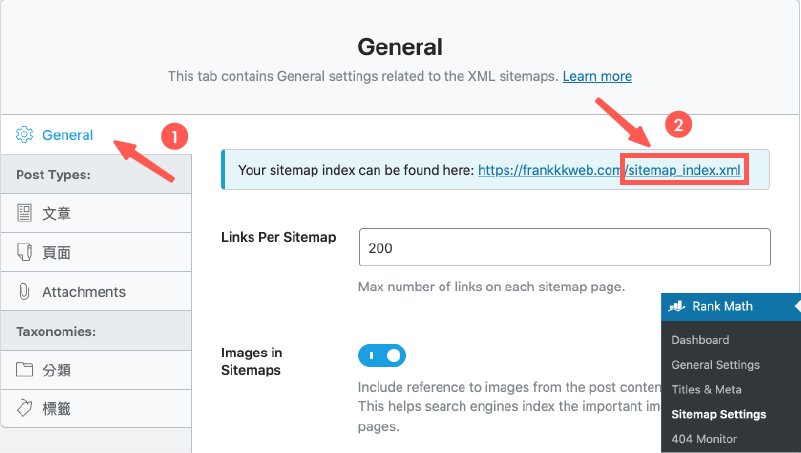This screenshot has height=453, width=801.
Task: Open the 標籤 taxonomy tab
Action: pos(56,409)
